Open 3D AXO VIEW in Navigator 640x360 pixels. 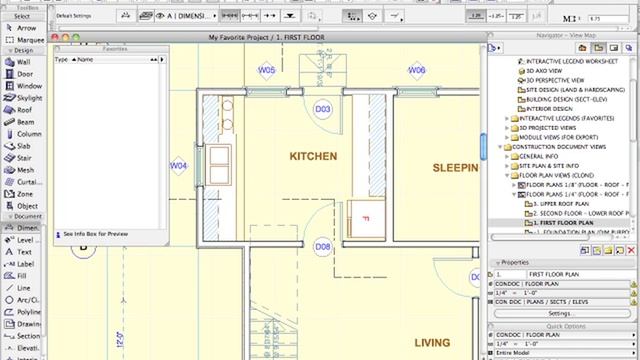tap(540, 71)
